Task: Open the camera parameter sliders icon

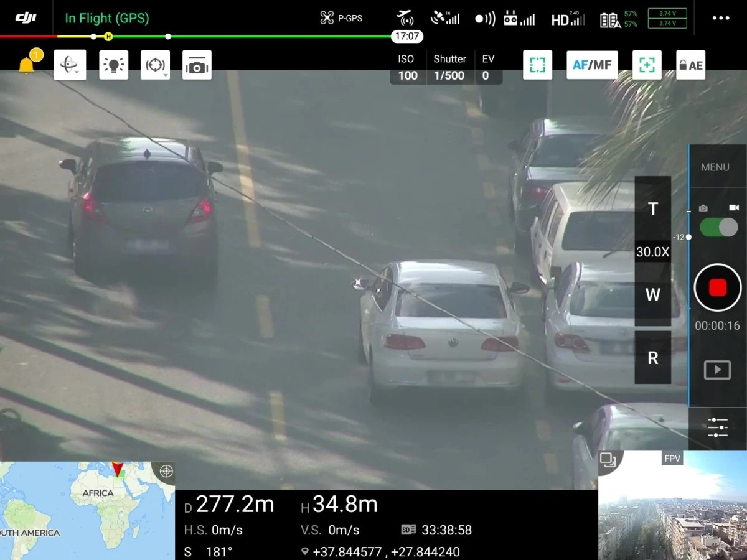Action: (x=718, y=427)
